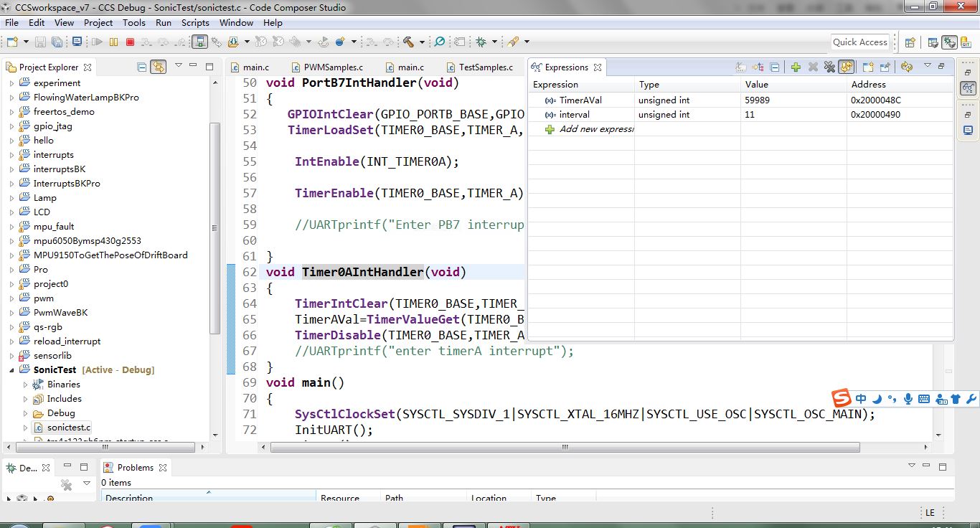Open the Project Explorer view menu dropdown
The width and height of the screenshot is (980, 528).
coord(177,67)
